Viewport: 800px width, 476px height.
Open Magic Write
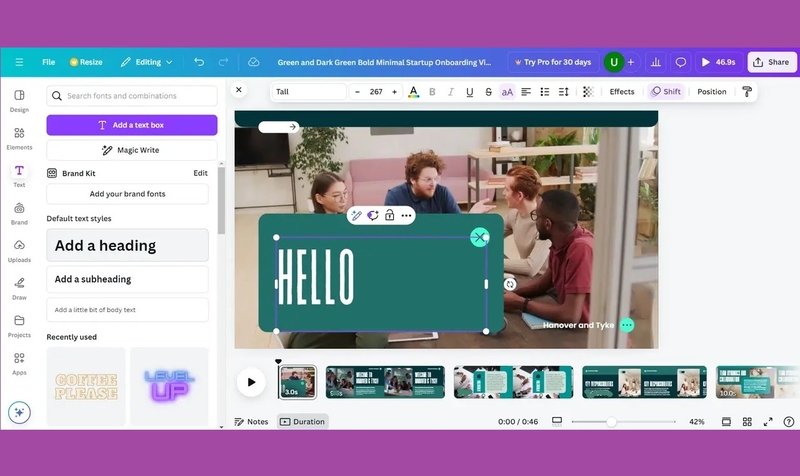(x=132, y=150)
